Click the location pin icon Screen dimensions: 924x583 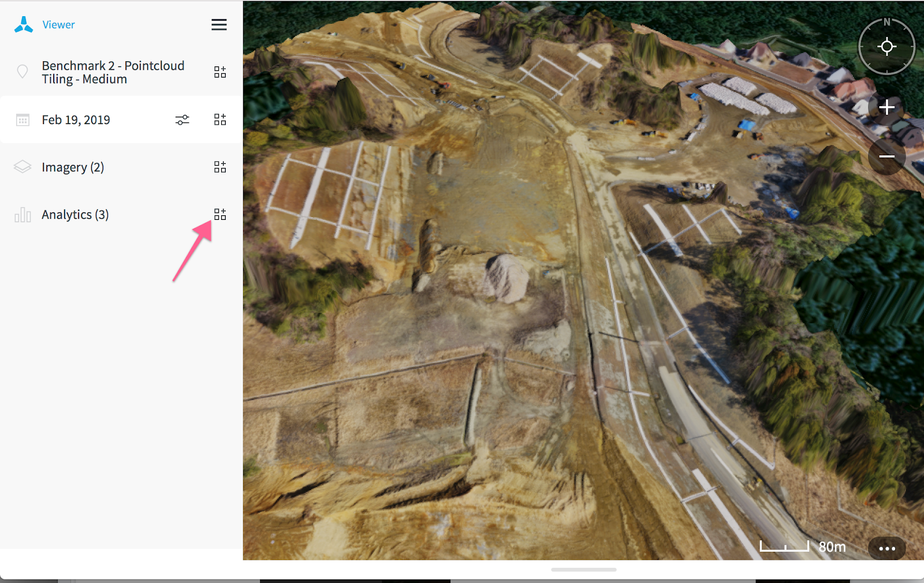click(x=23, y=72)
